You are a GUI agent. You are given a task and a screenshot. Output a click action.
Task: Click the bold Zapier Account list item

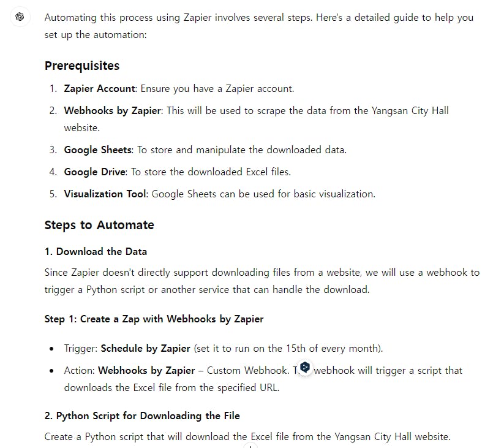tap(100, 88)
